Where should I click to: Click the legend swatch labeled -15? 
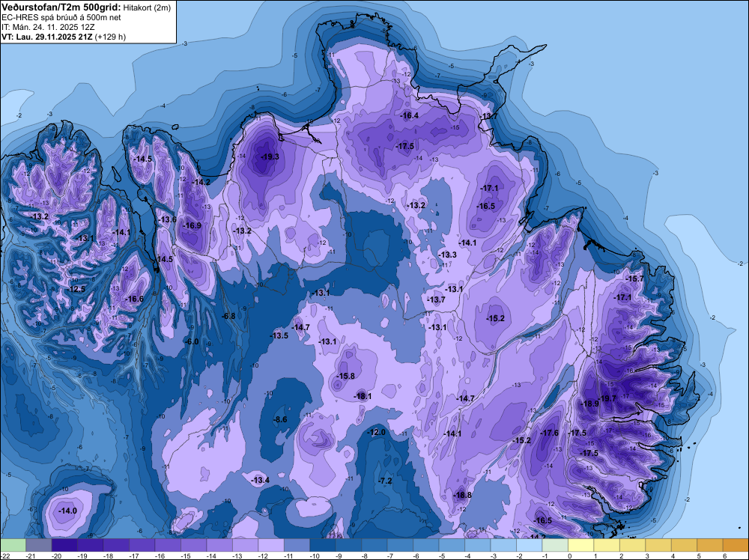coord(193,545)
